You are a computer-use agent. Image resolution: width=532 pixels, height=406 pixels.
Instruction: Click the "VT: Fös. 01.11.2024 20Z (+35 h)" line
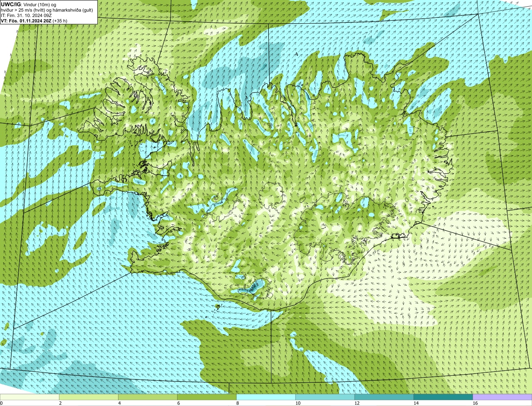click(34, 21)
